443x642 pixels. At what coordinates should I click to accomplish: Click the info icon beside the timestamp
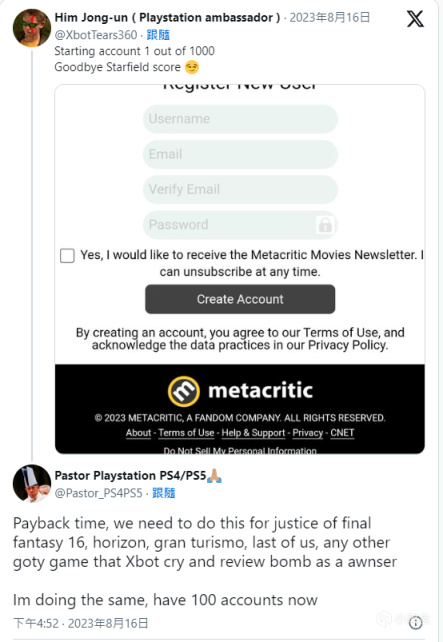click(416, 623)
